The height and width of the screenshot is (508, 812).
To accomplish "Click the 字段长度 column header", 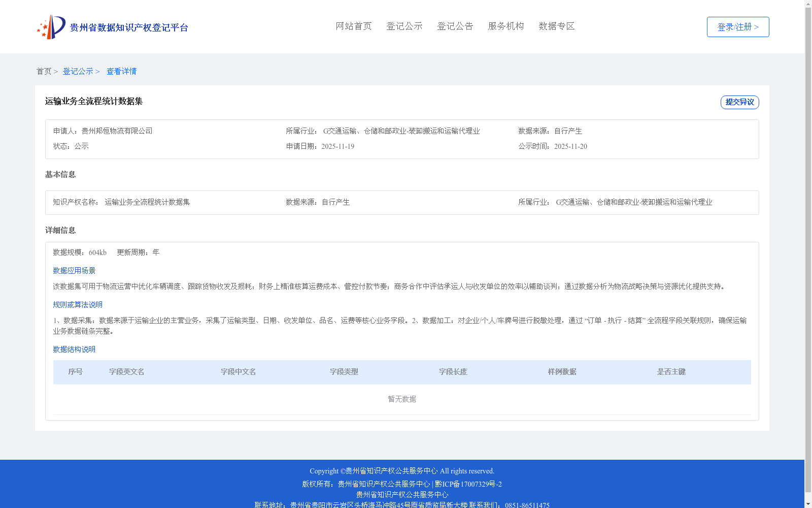I will click(x=453, y=372).
